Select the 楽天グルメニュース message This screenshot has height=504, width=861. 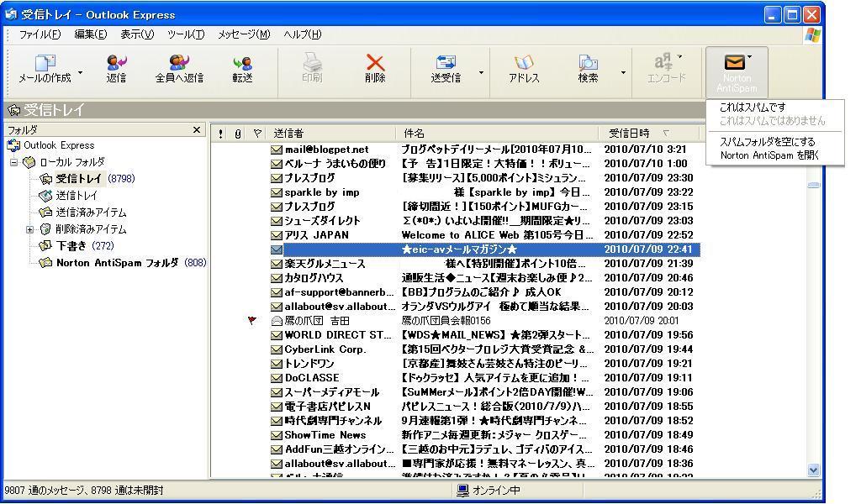pyautogui.click(x=483, y=264)
